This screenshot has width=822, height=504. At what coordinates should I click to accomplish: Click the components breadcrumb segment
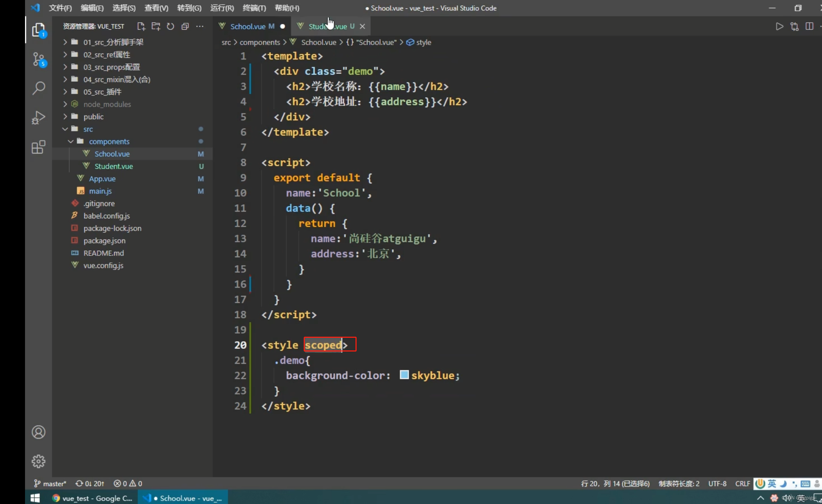260,42
